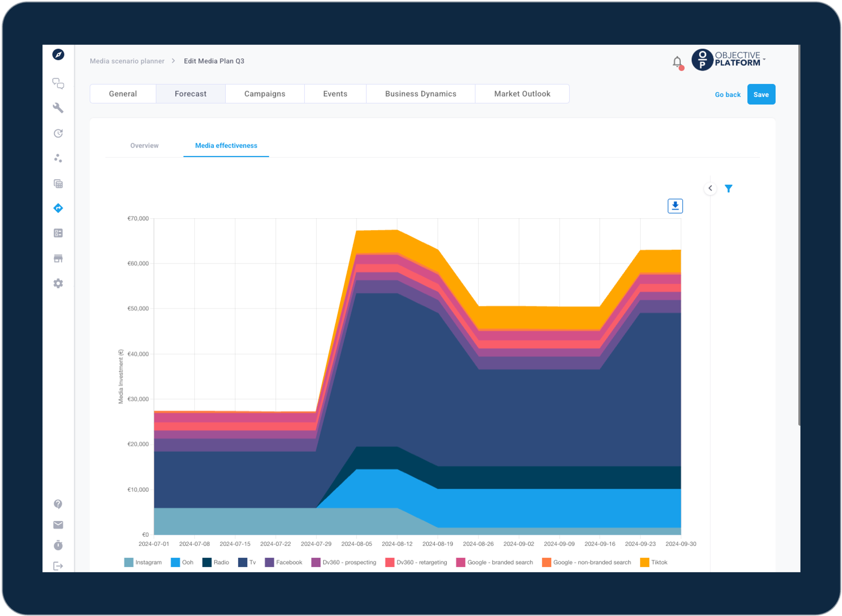This screenshot has width=842, height=616.
Task: Toggle Tiktok series in chart legend
Action: click(659, 562)
